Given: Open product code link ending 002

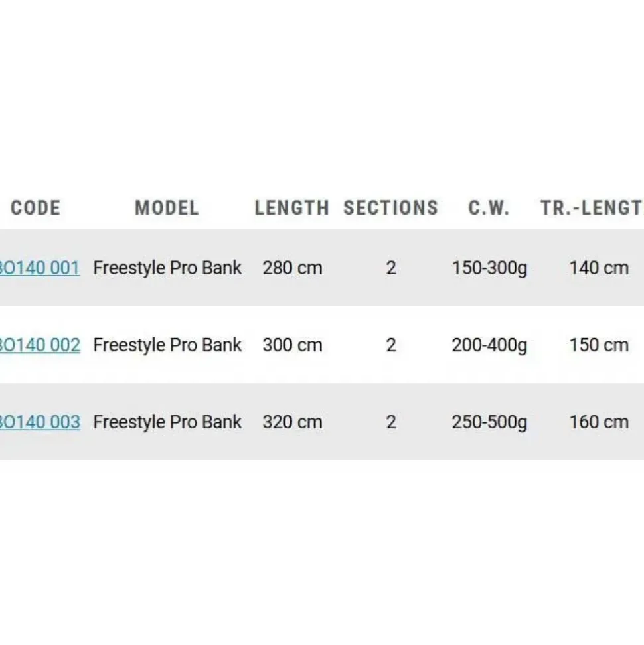Looking at the screenshot, I should 40,345.
